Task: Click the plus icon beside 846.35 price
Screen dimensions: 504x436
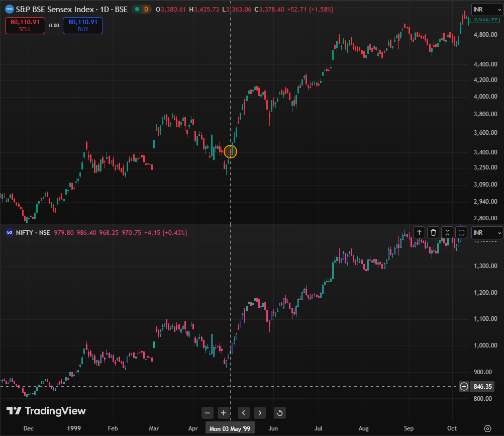Action: click(x=464, y=387)
